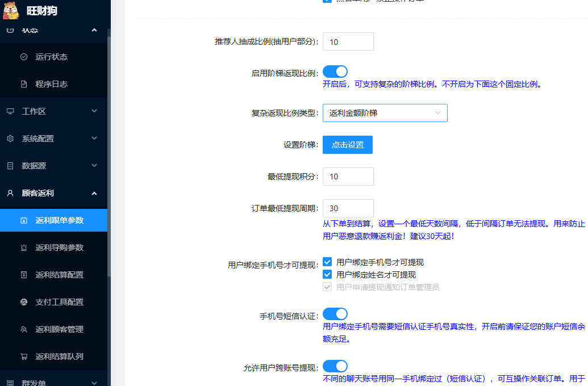
Task: Click the 系统配置 gear icon
Action: coord(10,139)
